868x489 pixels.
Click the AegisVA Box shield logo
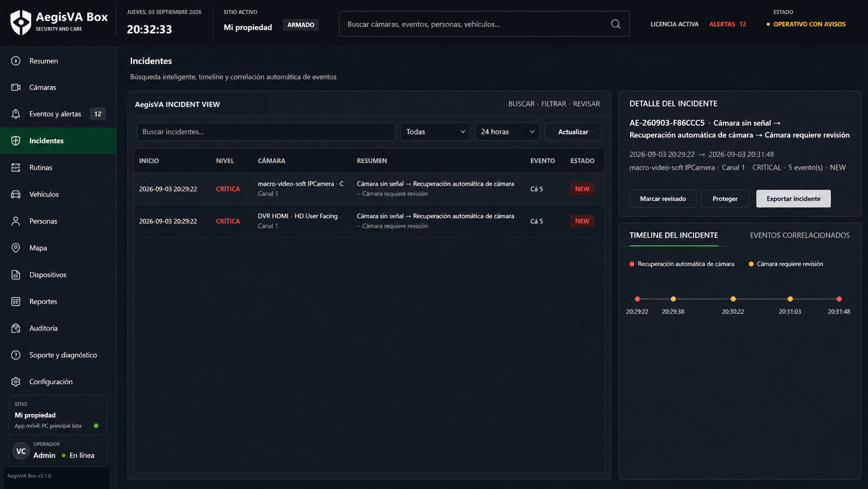point(21,22)
